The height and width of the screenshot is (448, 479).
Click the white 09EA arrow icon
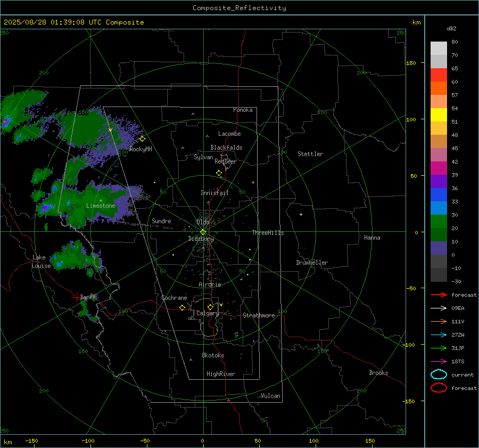click(439, 308)
